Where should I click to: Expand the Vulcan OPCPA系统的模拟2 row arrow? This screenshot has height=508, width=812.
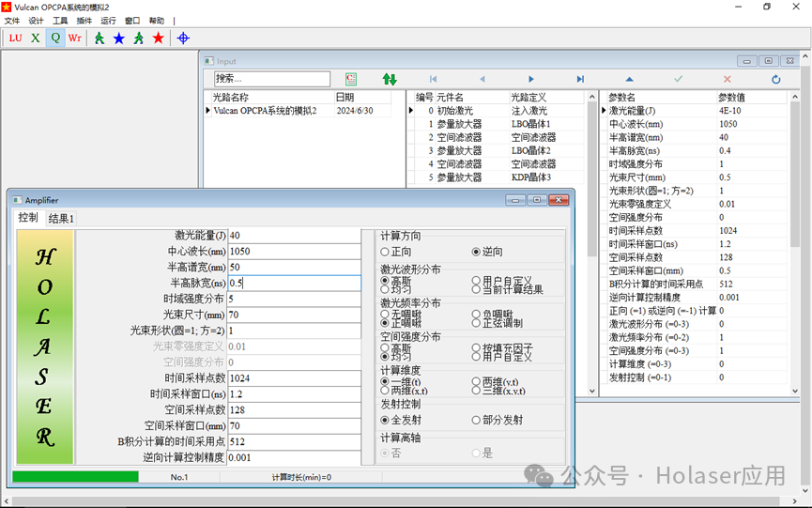pos(208,110)
